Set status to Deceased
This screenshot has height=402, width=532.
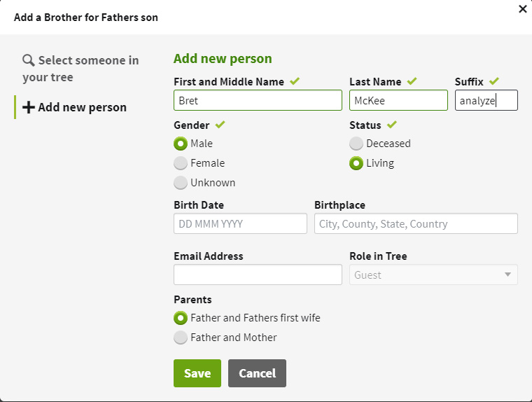tap(356, 144)
